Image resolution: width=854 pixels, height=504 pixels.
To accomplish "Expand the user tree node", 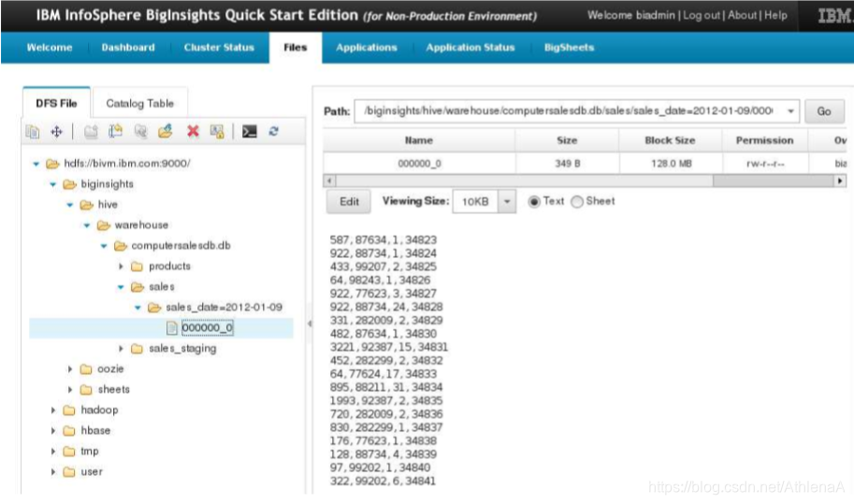I will [52, 472].
